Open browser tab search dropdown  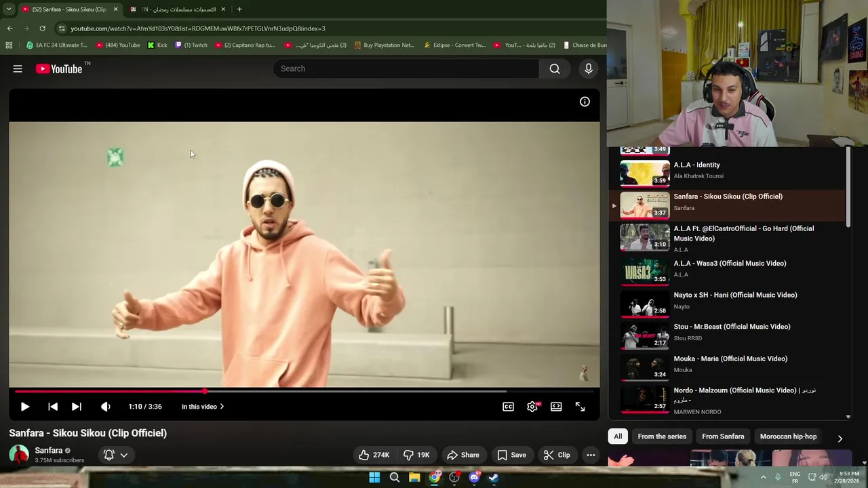click(9, 9)
